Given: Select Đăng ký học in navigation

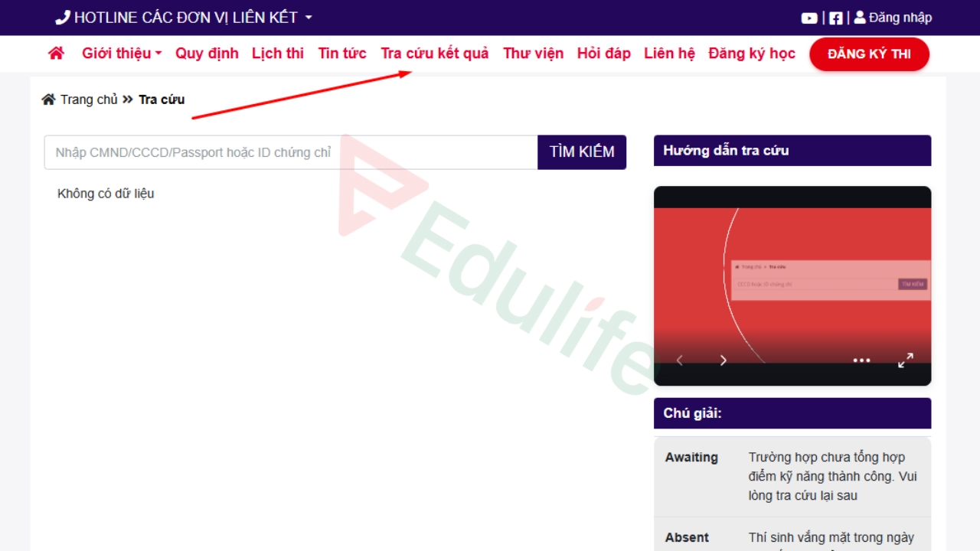Looking at the screenshot, I should click(x=752, y=54).
